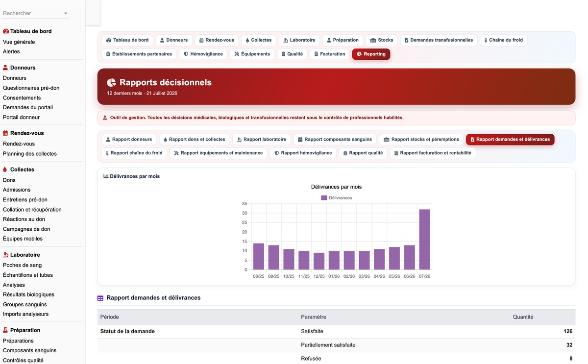Screen dimensions: 588x364
Task: Open Réactions au don sidebar link
Action: tap(24, 219)
